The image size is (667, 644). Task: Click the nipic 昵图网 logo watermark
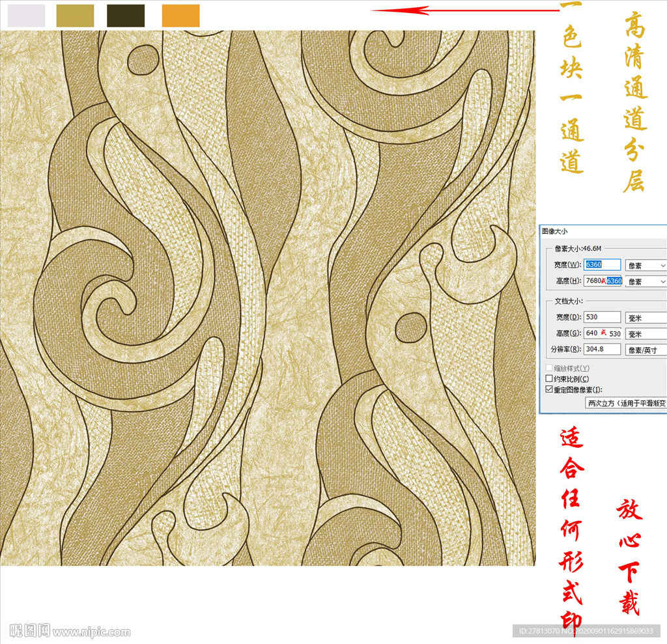pos(30,631)
